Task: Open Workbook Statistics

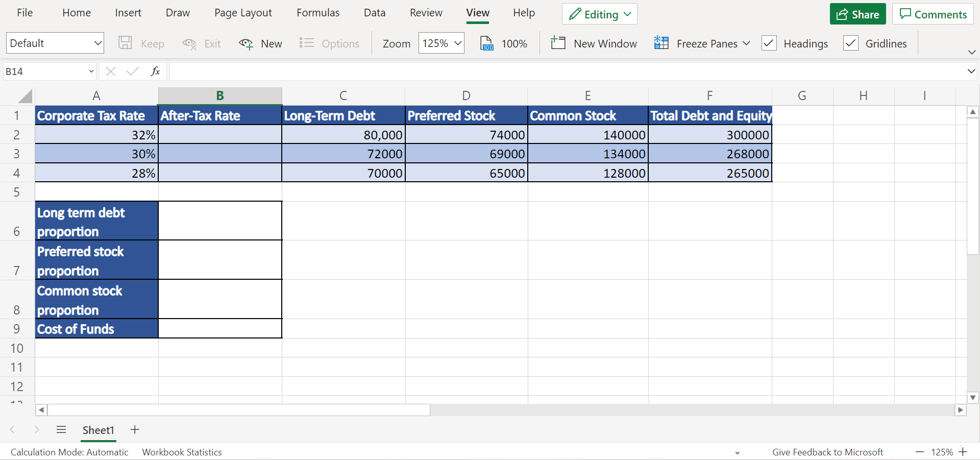Action: click(x=182, y=452)
